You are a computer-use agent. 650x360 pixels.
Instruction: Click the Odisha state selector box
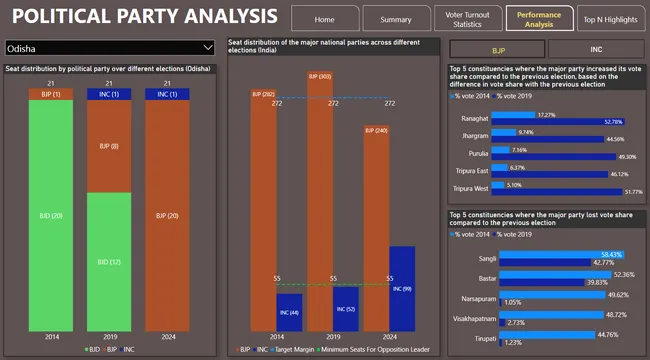coord(110,48)
